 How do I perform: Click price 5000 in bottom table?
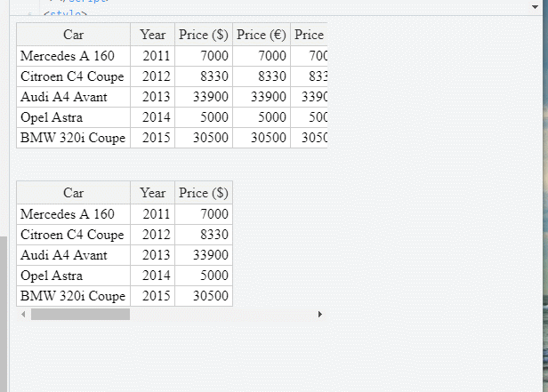(204, 276)
